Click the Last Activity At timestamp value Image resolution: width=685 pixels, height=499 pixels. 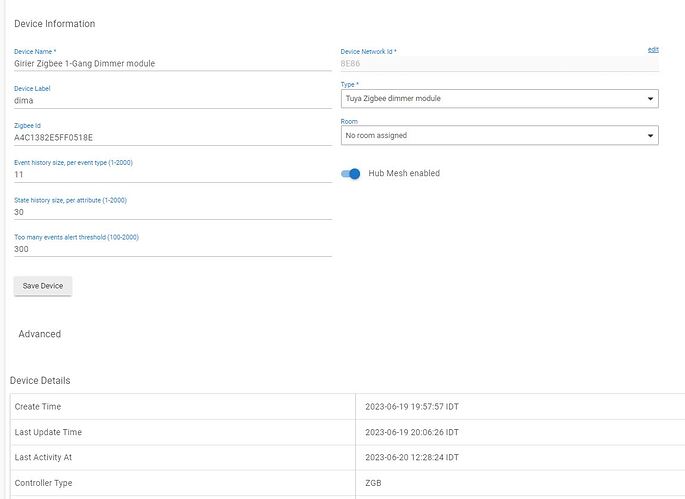412,458
